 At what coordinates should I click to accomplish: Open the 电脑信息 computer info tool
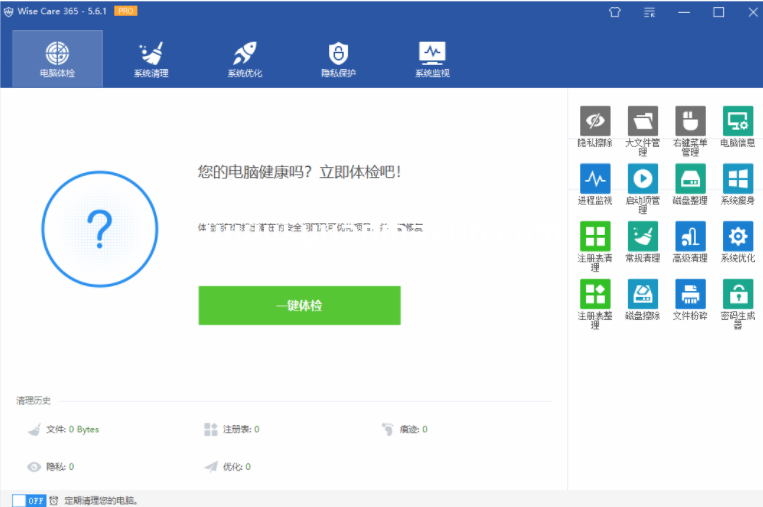click(x=738, y=126)
